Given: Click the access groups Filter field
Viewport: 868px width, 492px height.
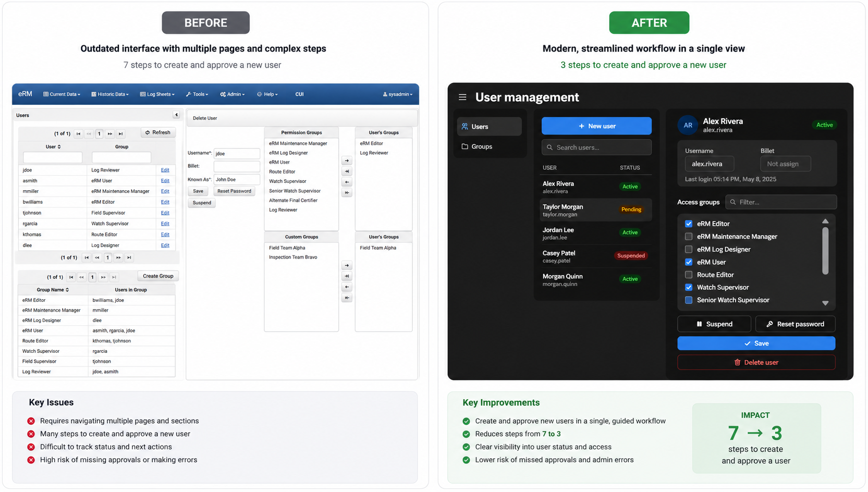Looking at the screenshot, I should click(781, 202).
